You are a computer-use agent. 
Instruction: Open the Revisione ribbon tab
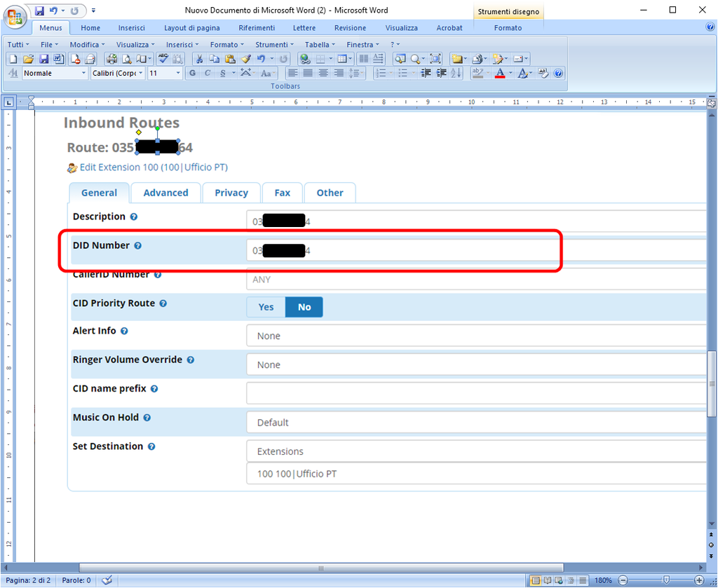(x=350, y=28)
